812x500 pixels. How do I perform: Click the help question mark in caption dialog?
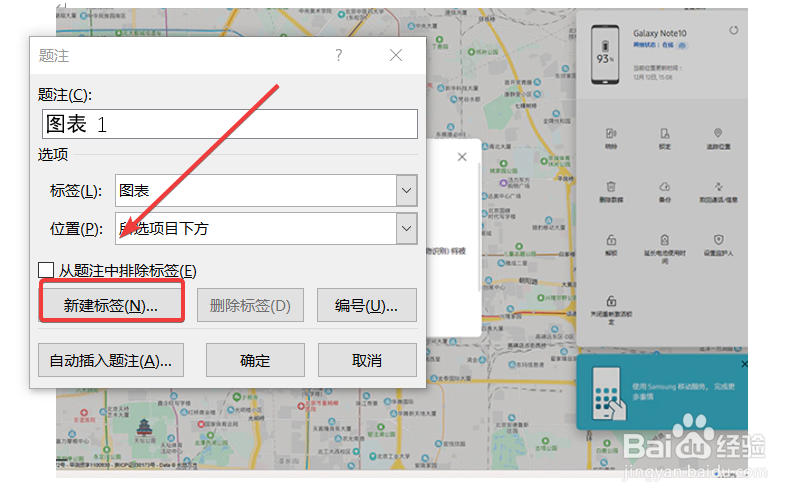click(x=339, y=55)
